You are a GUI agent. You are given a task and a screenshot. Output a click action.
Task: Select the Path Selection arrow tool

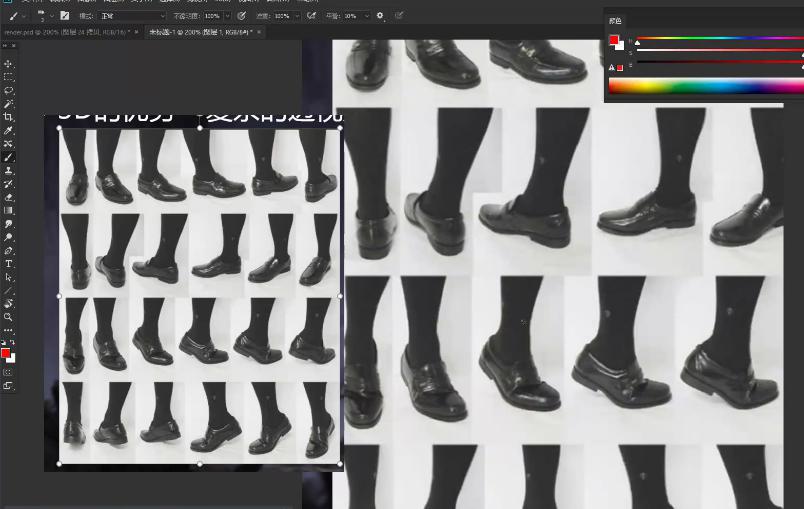click(x=8, y=277)
